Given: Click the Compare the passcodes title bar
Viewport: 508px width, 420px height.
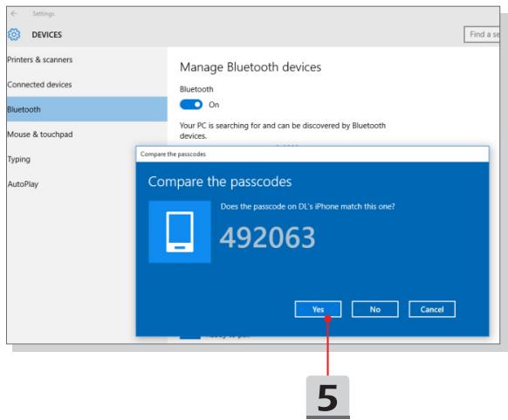Looking at the screenshot, I should [312, 155].
